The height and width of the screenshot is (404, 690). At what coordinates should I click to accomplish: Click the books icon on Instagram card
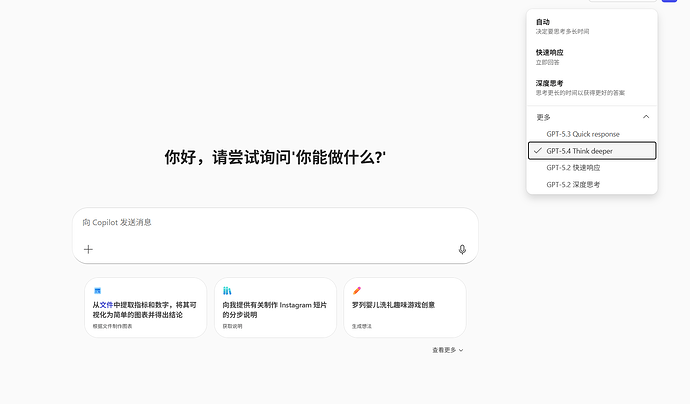(x=227, y=290)
